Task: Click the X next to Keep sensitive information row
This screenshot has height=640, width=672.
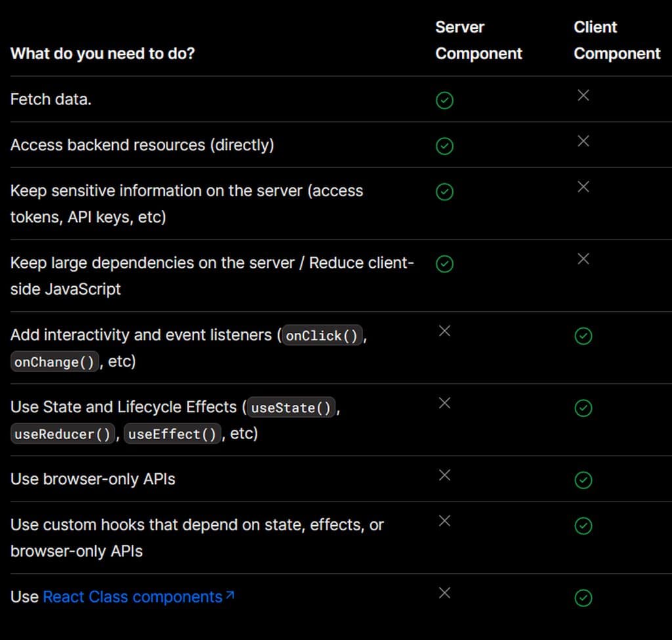Action: pyautogui.click(x=583, y=186)
